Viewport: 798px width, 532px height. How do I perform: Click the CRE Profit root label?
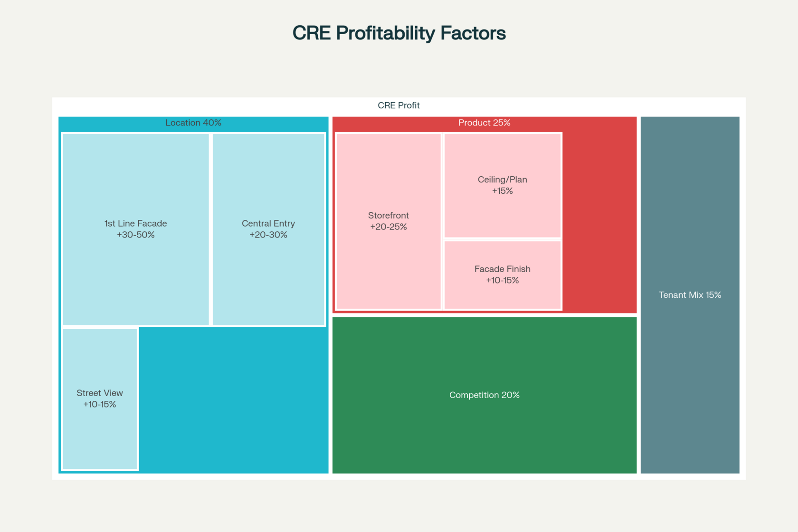[399, 105]
